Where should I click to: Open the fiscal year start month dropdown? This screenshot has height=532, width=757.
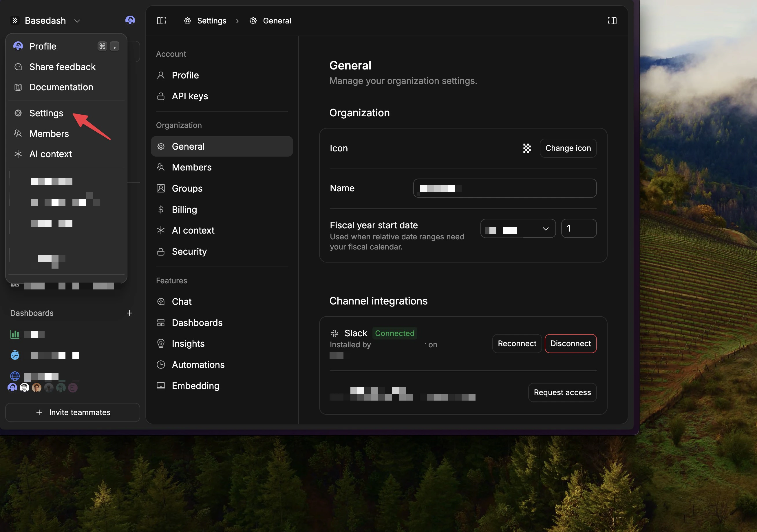pyautogui.click(x=518, y=228)
